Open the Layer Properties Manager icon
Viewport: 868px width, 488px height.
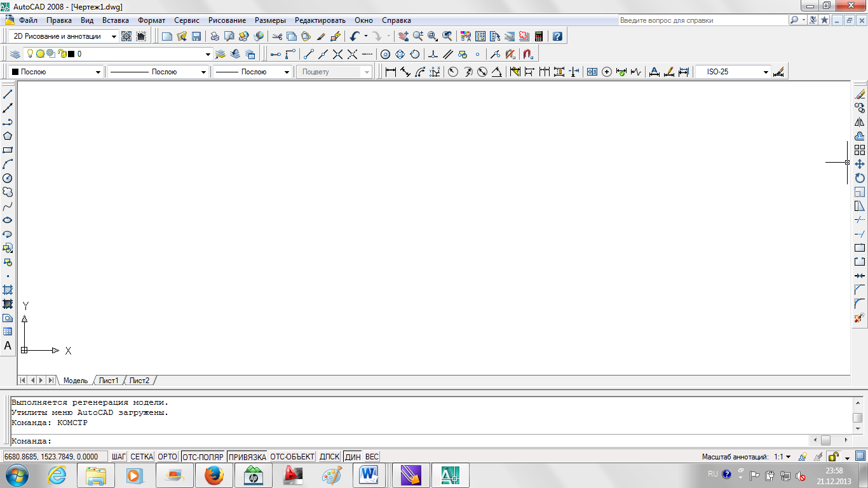click(x=15, y=54)
